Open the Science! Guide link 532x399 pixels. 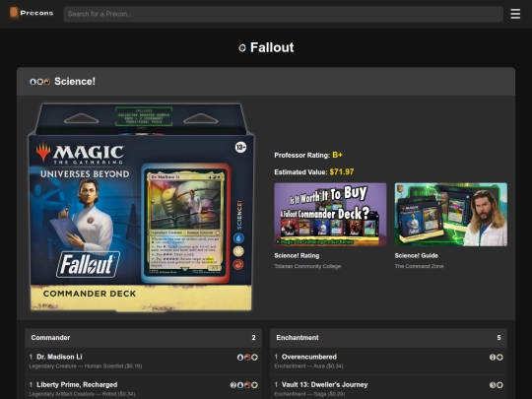click(x=417, y=255)
